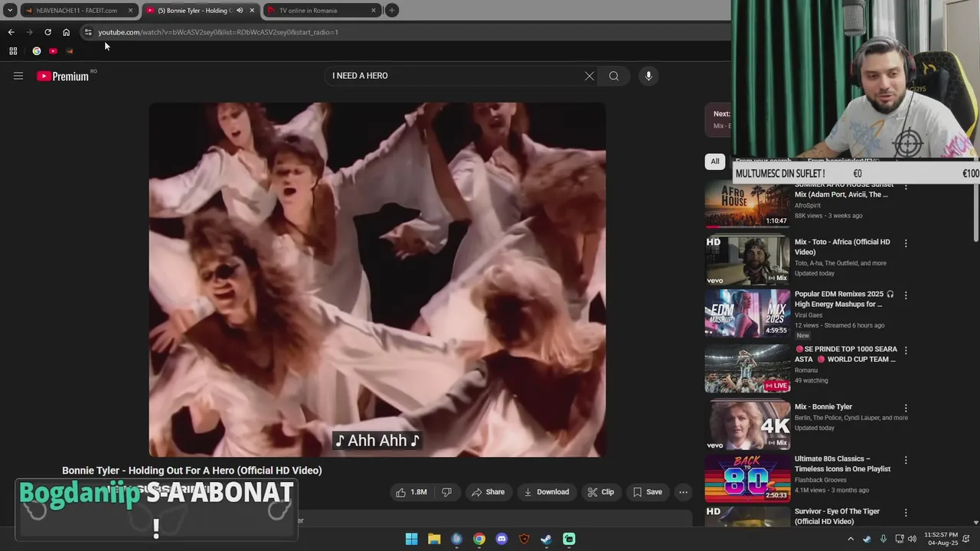Open the FACEIT bookmark icon
980x551 pixels.
70,51
